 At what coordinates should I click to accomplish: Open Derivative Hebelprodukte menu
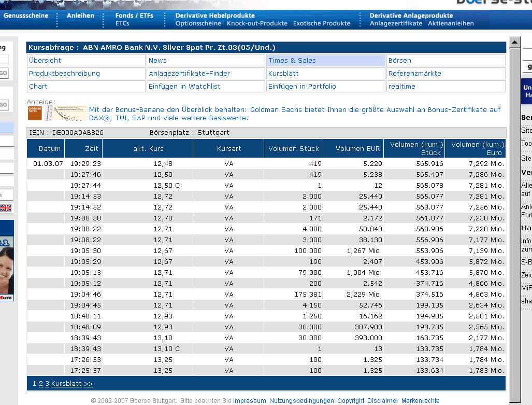click(x=215, y=16)
